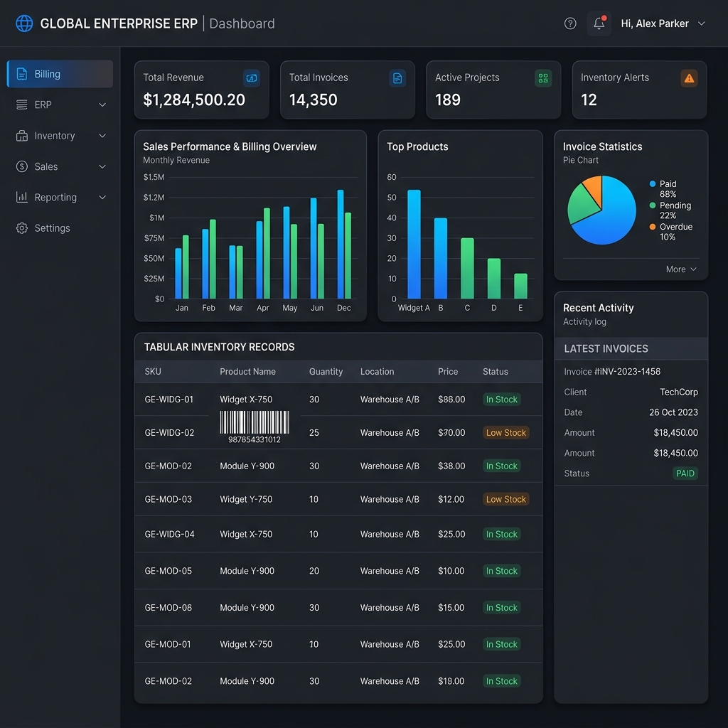
Task: Click the 26 Oct 2023 date value
Action: 673,412
